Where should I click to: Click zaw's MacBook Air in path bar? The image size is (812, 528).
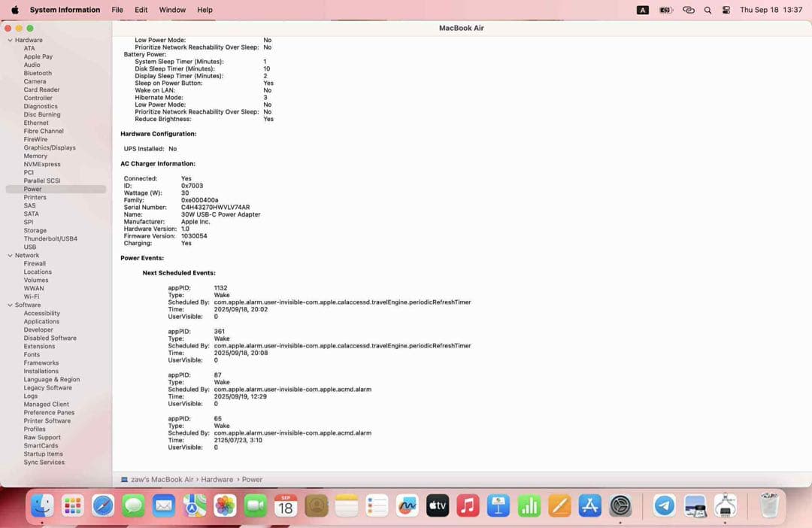point(162,479)
